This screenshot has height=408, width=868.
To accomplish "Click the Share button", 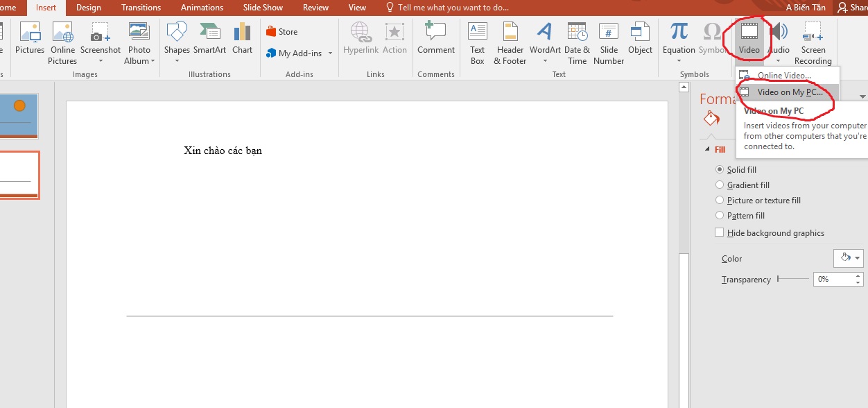I will 853,8.
